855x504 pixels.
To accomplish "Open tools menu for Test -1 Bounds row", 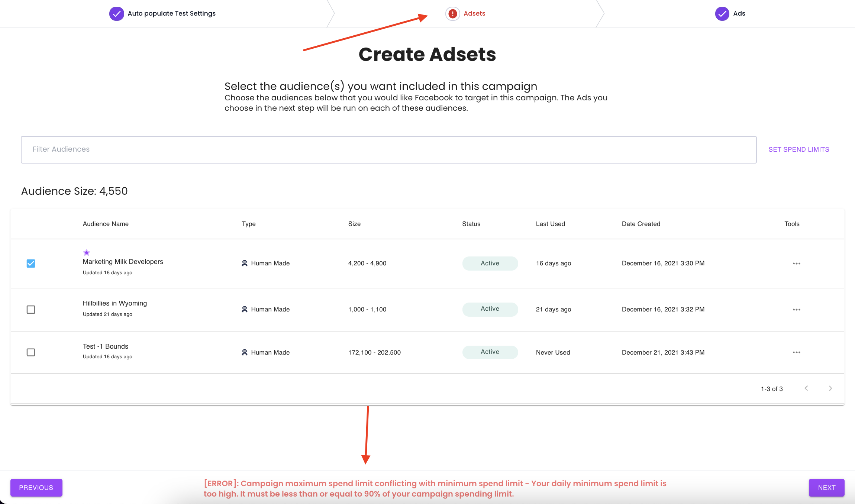I will click(796, 352).
